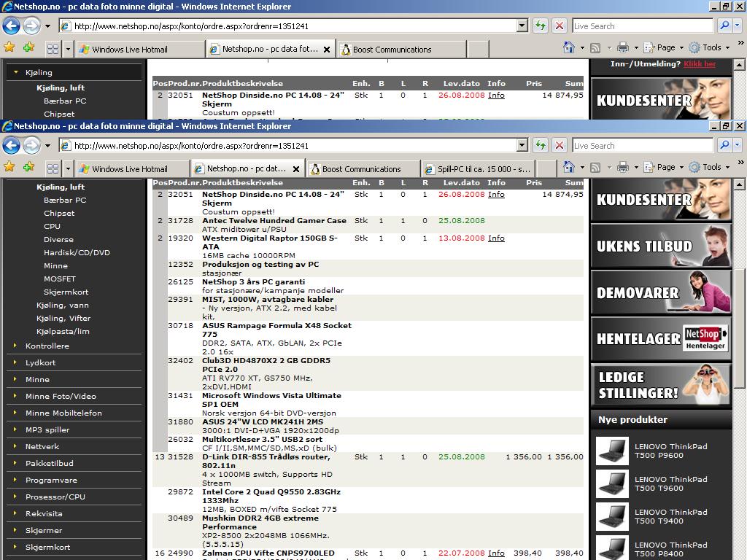Open address bar dropdown in front window
Screen dimensions: 747x560
pyautogui.click(x=522, y=145)
